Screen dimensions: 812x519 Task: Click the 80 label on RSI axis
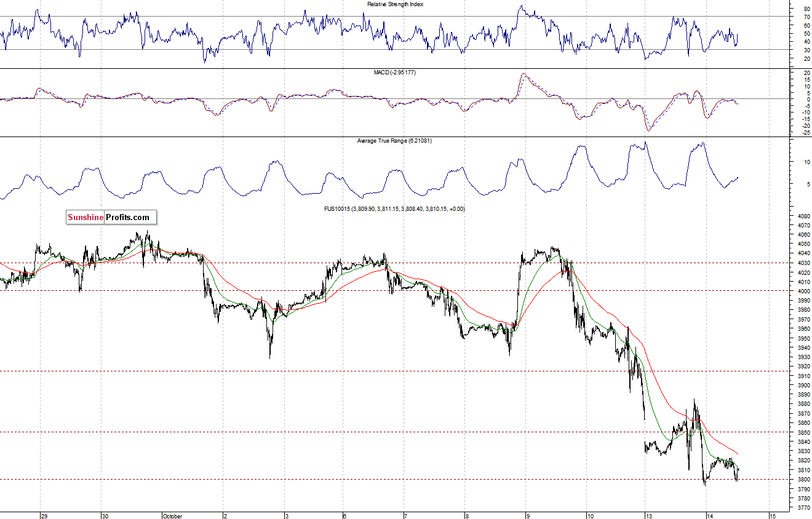[806, 9]
